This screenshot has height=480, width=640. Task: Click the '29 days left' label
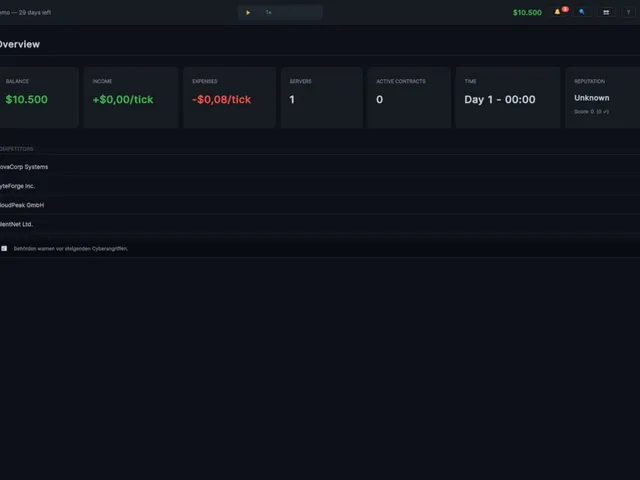coord(35,13)
